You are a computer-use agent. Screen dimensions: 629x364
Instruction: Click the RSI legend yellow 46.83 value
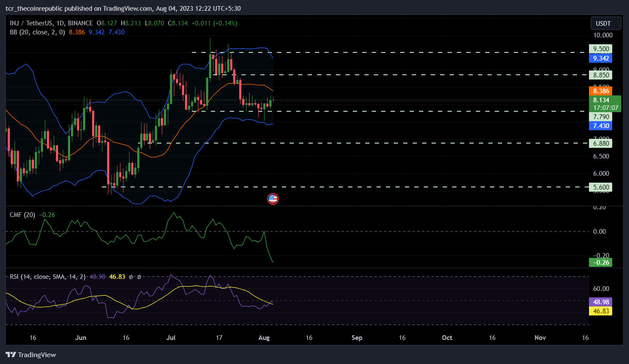pyautogui.click(x=117, y=277)
